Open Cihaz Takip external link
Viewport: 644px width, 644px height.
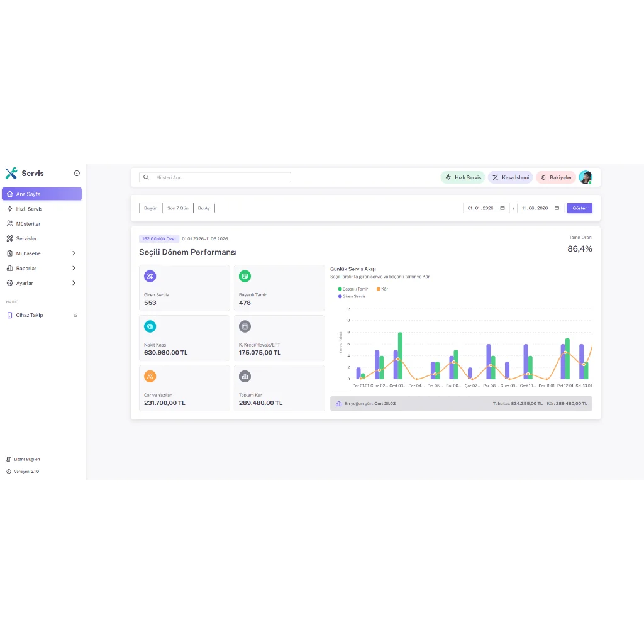tap(42, 316)
